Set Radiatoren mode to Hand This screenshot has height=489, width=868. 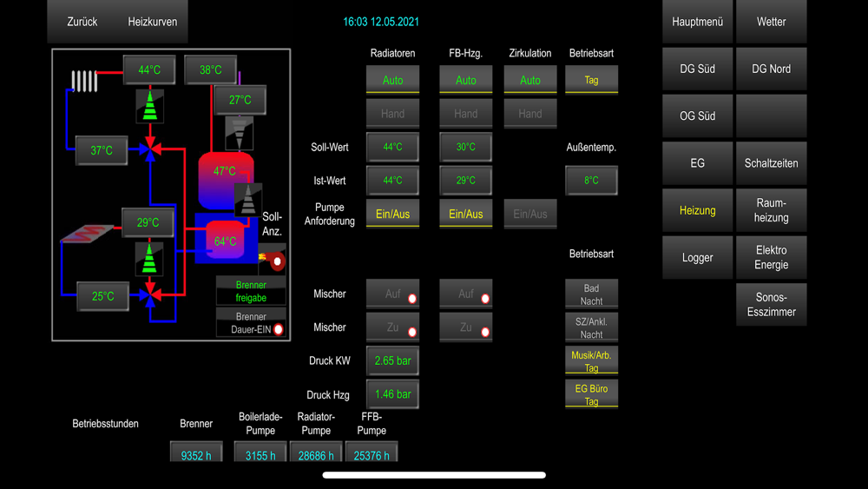392,114
